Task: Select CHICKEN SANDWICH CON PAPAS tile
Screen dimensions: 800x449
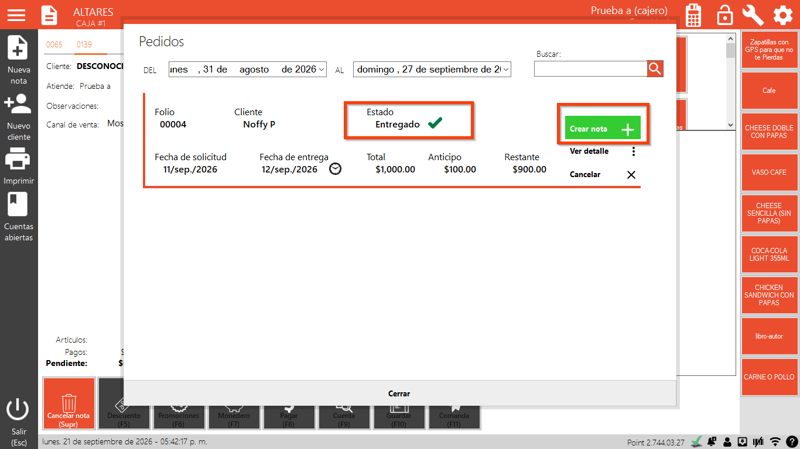Action: (x=769, y=295)
